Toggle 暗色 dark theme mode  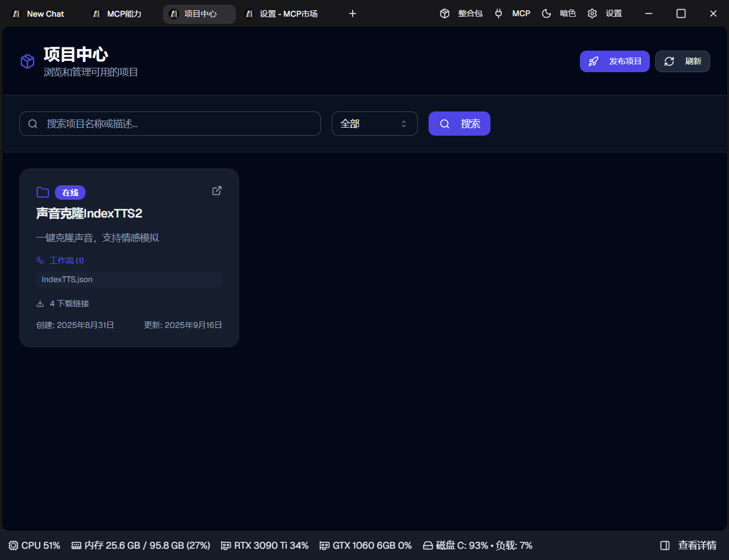tap(559, 13)
